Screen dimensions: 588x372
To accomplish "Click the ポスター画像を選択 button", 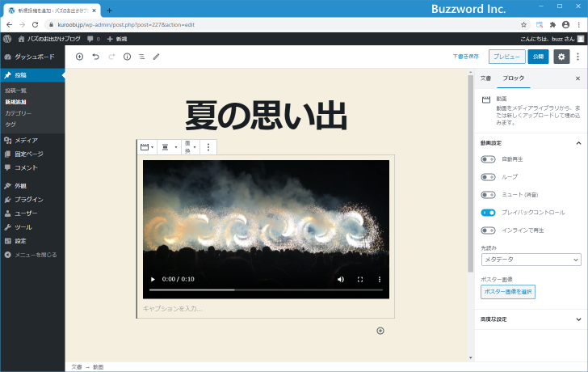I will 508,292.
